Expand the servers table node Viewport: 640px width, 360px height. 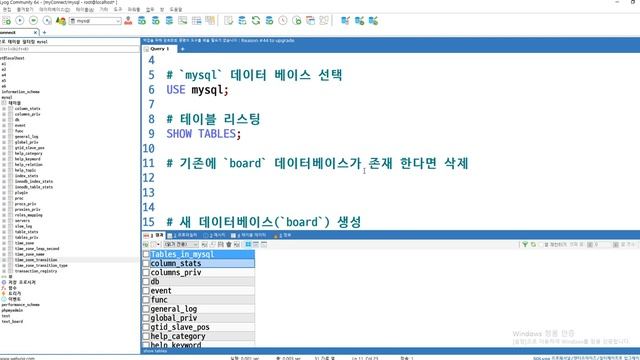(x=4, y=220)
